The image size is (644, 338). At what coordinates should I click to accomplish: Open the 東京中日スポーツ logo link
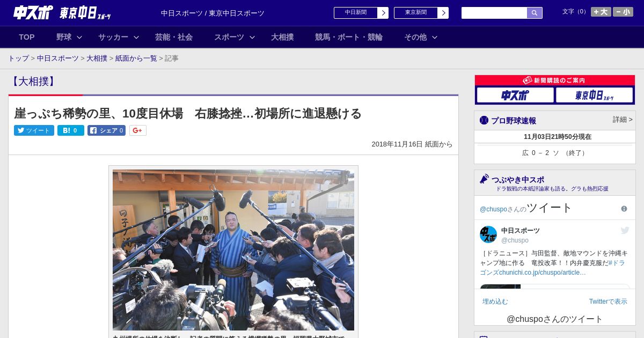85,13
